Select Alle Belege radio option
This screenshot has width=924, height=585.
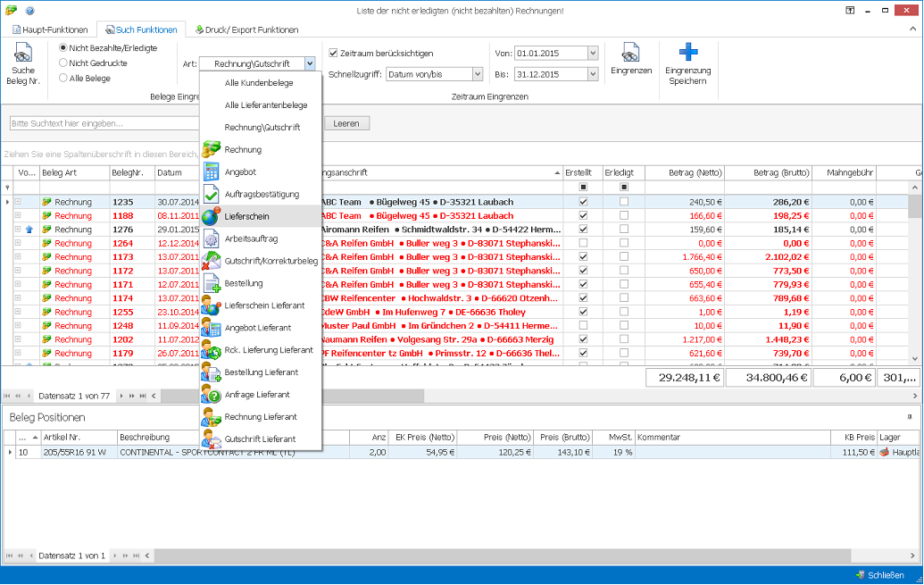point(63,78)
